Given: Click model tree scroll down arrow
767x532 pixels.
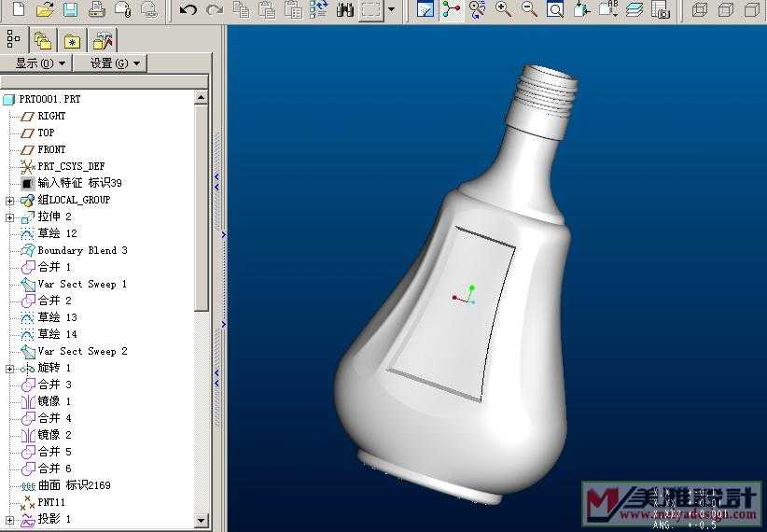Looking at the screenshot, I should click(201, 520).
